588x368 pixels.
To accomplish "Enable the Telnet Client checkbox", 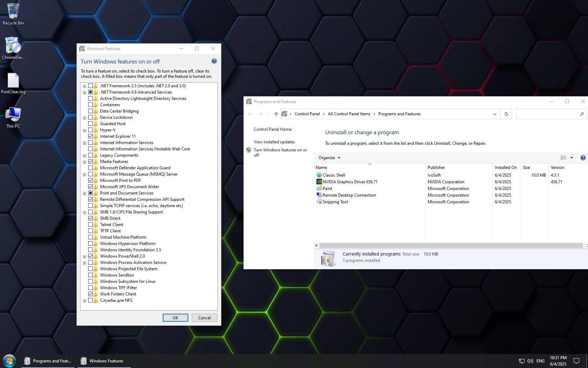I will pos(91,225).
